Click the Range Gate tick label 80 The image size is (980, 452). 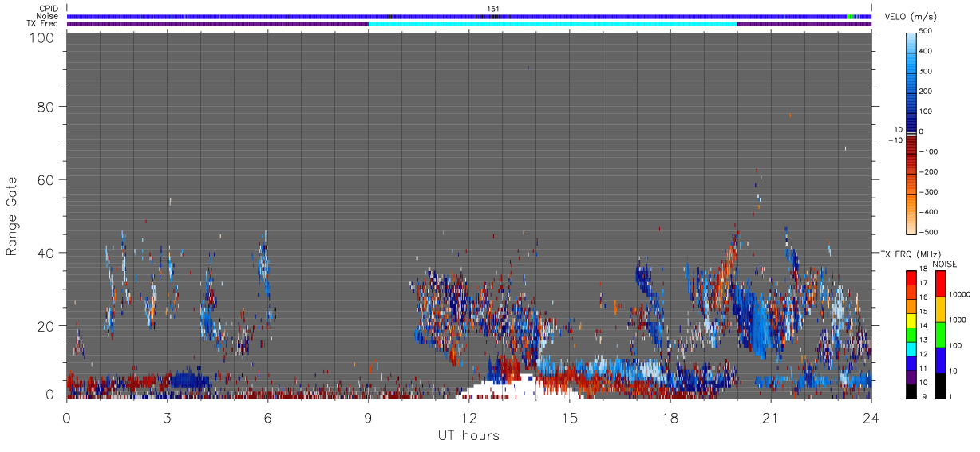45,106
